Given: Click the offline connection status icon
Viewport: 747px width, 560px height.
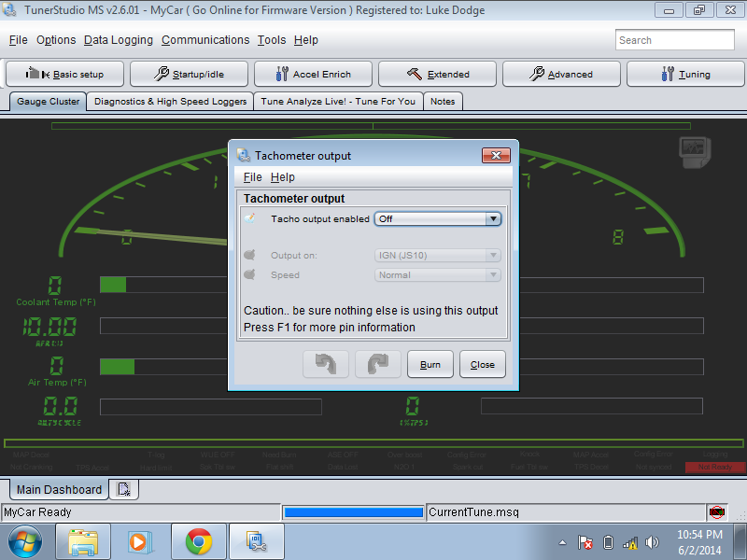Looking at the screenshot, I should pyautogui.click(x=716, y=512).
